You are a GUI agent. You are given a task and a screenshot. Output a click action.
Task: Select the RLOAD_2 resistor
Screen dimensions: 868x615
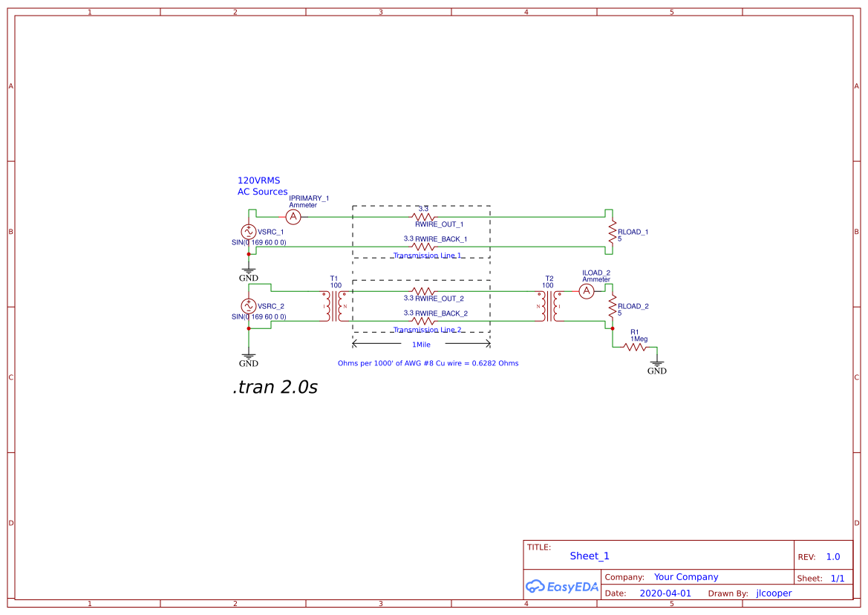click(610, 306)
